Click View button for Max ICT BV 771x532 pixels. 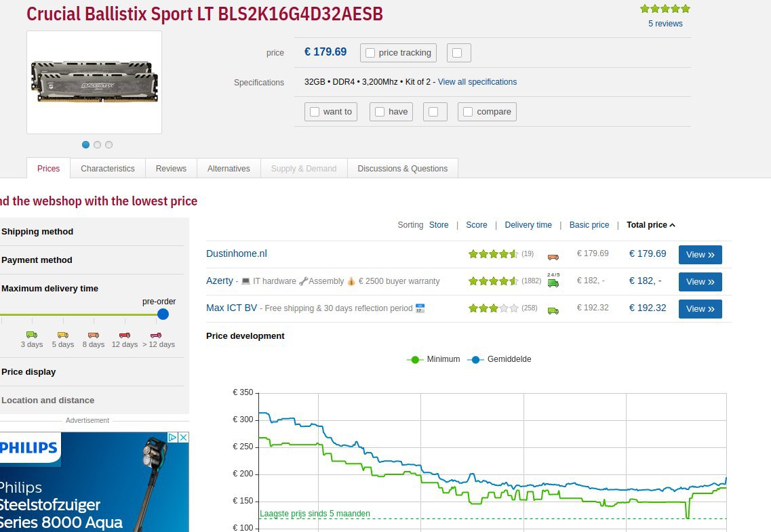pos(700,308)
